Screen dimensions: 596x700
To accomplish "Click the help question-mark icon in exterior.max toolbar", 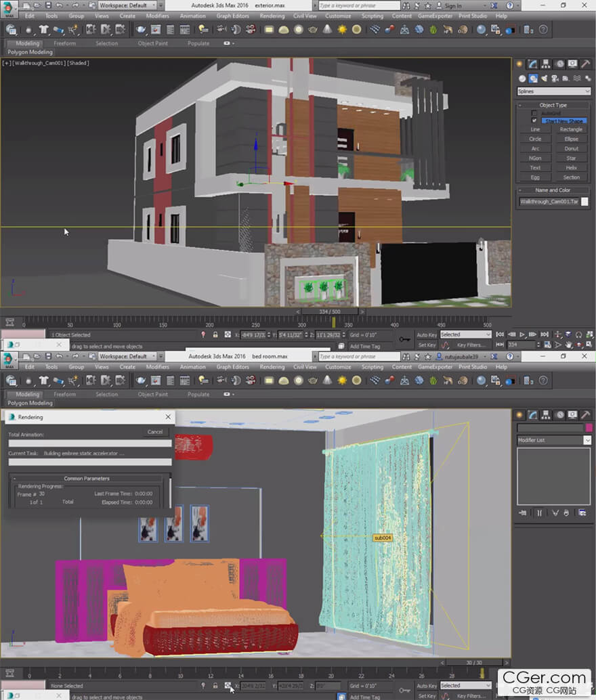I will click(542, 30).
